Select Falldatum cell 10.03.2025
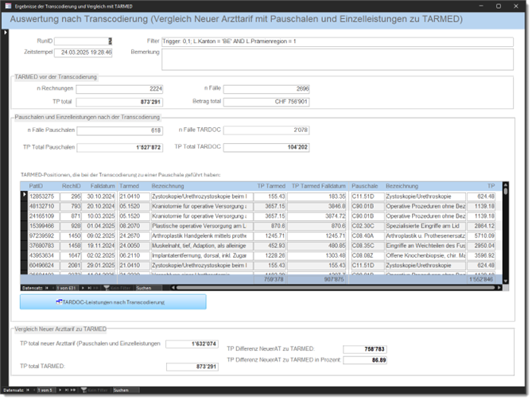The image size is (532, 400). pos(99,216)
